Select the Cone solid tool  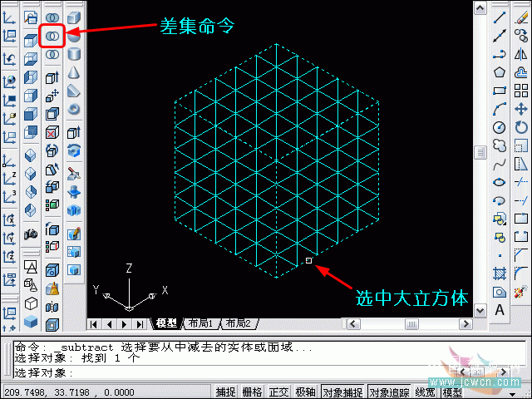[x=74, y=72]
